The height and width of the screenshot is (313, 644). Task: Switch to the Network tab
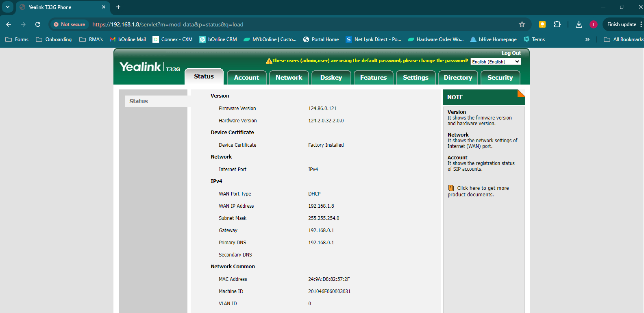289,78
